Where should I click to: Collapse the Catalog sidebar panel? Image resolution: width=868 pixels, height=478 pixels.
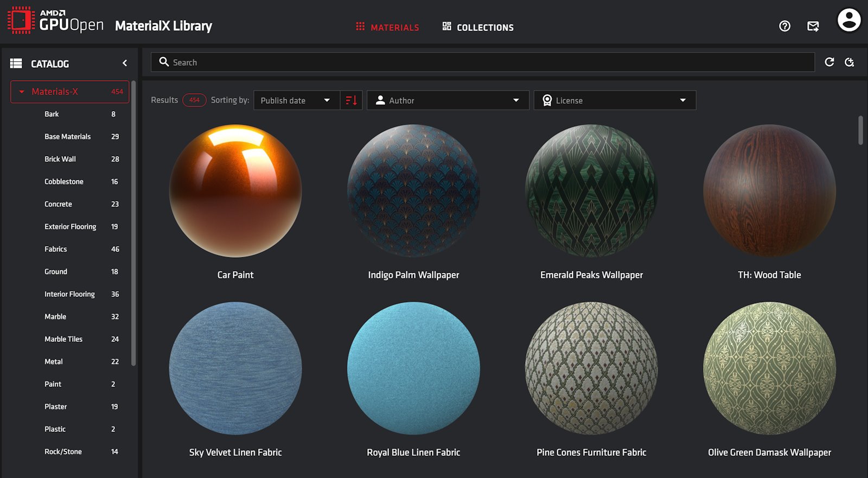(125, 63)
